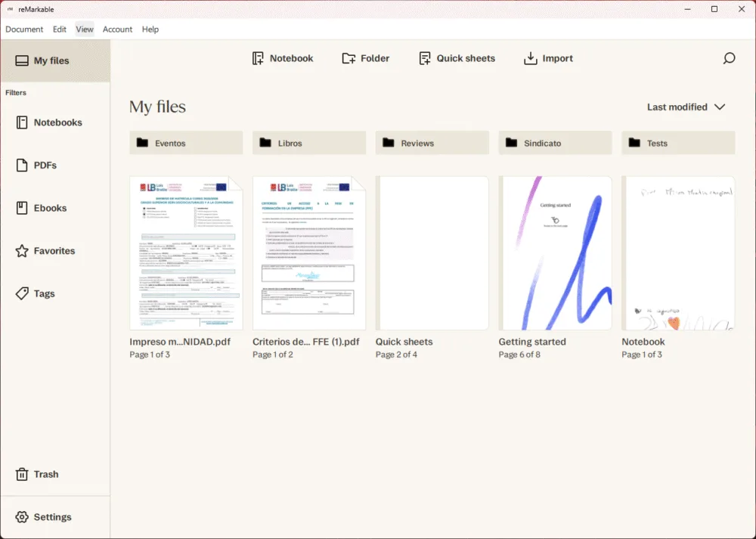Screen dimensions: 756x539
Task: Open the Reviews folder
Action: 432,143
